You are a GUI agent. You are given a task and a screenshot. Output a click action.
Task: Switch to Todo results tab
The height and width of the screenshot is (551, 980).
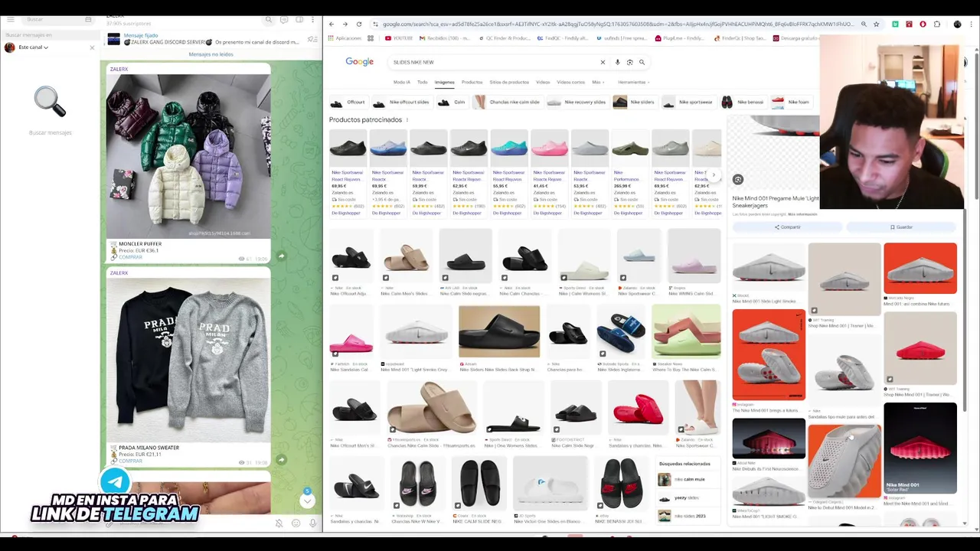pos(422,82)
